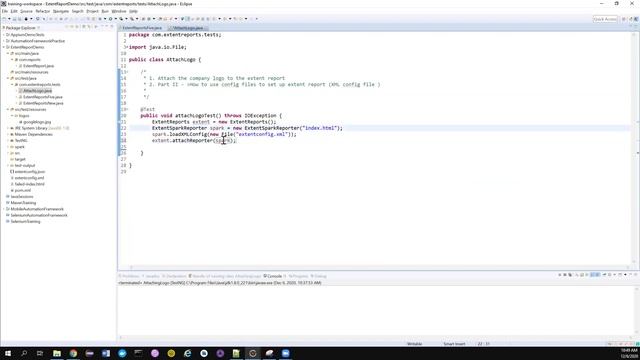Screen dimensions: 640x360
Task: Collapse all in Package Explorer toolbar
Action: tap(84, 27)
